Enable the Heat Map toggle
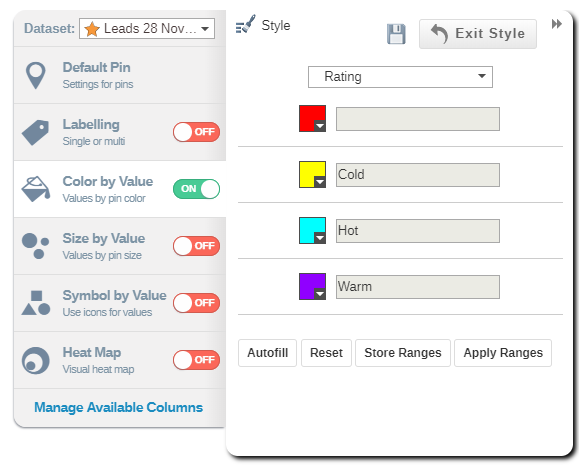The image size is (583, 472). click(x=196, y=360)
